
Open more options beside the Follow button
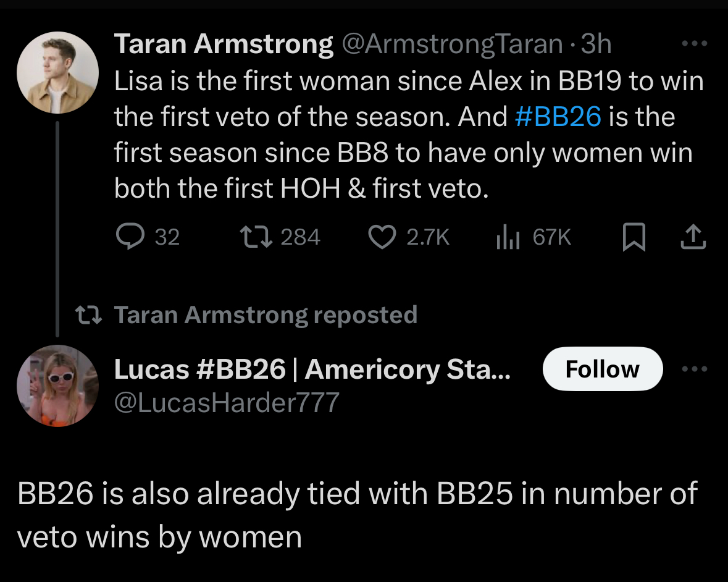694,369
